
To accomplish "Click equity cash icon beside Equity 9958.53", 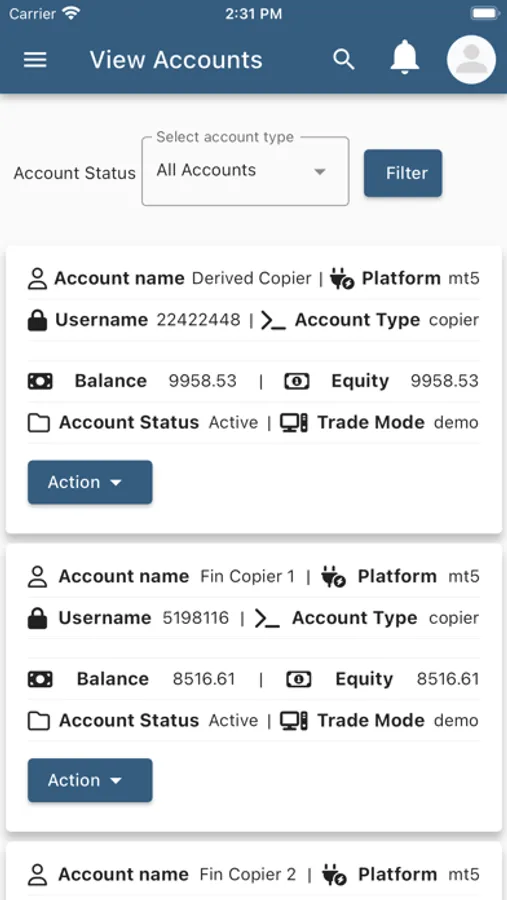I will point(297,381).
